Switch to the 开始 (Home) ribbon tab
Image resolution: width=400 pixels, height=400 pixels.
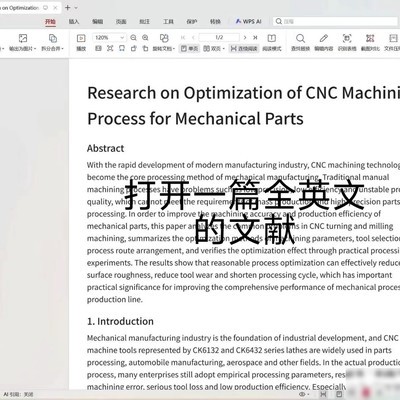point(50,22)
